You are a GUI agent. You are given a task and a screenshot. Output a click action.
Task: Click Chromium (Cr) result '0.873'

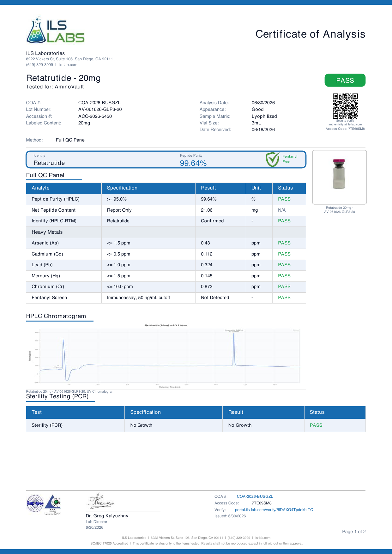[x=207, y=286]
